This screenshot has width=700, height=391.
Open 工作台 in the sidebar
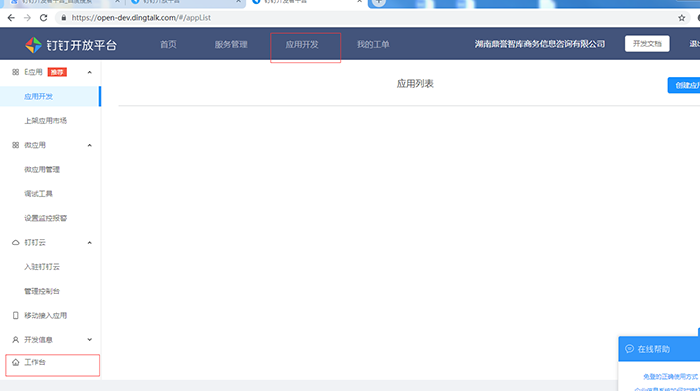tap(35, 362)
